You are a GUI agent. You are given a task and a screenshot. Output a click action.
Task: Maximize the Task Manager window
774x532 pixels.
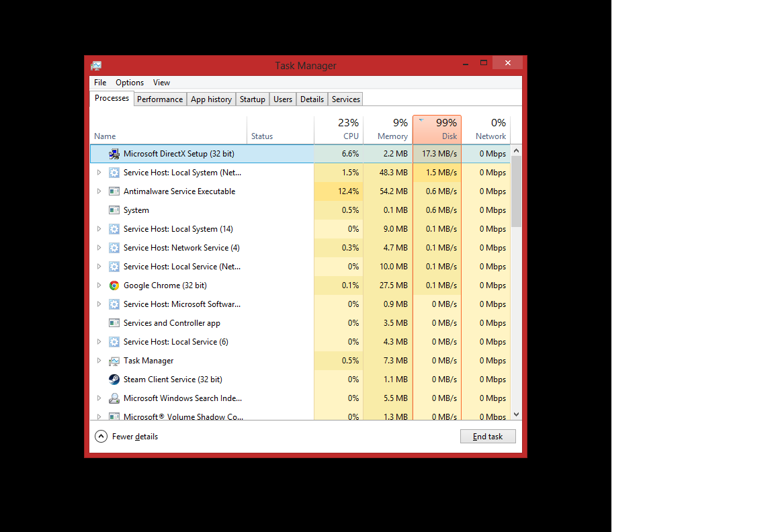pyautogui.click(x=484, y=63)
